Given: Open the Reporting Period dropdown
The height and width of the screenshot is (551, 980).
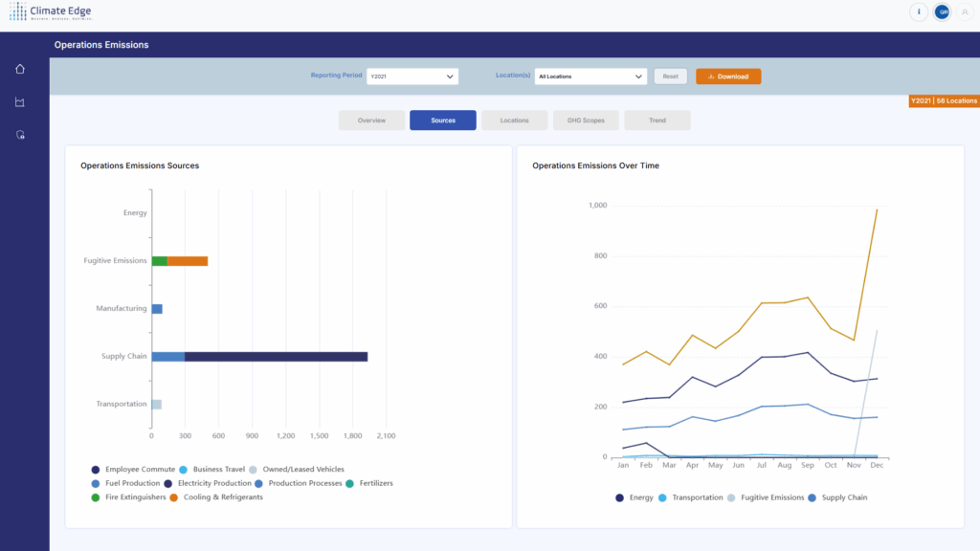Looking at the screenshot, I should (x=412, y=77).
